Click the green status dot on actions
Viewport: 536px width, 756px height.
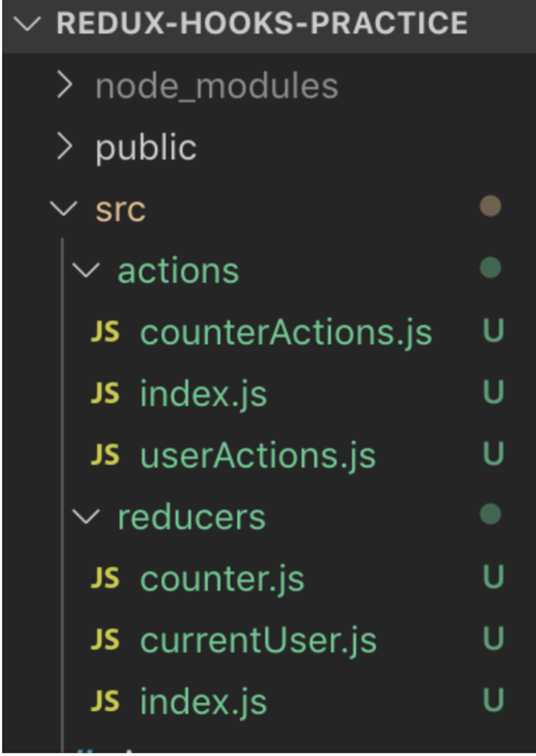coord(490,268)
